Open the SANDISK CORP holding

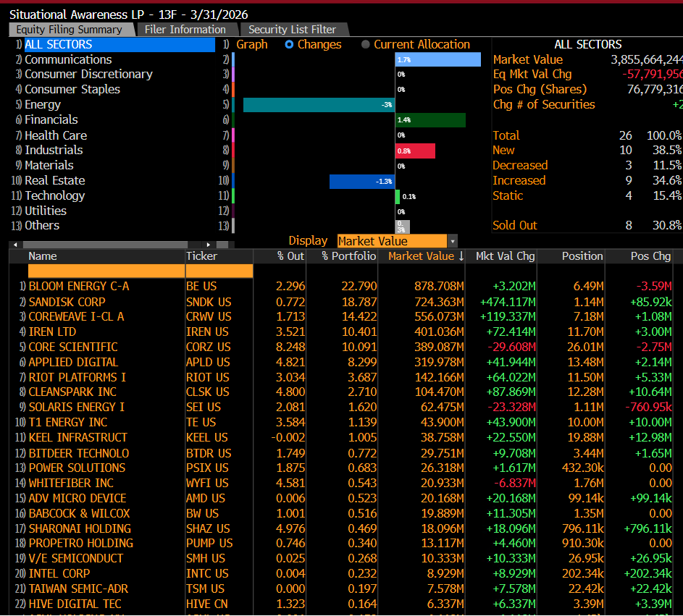(x=67, y=302)
